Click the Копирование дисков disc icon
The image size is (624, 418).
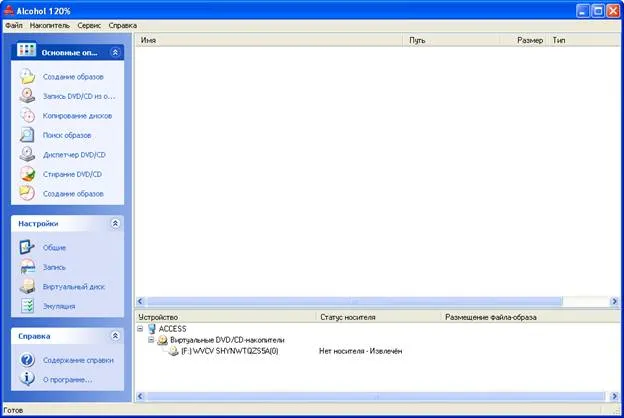point(27,115)
